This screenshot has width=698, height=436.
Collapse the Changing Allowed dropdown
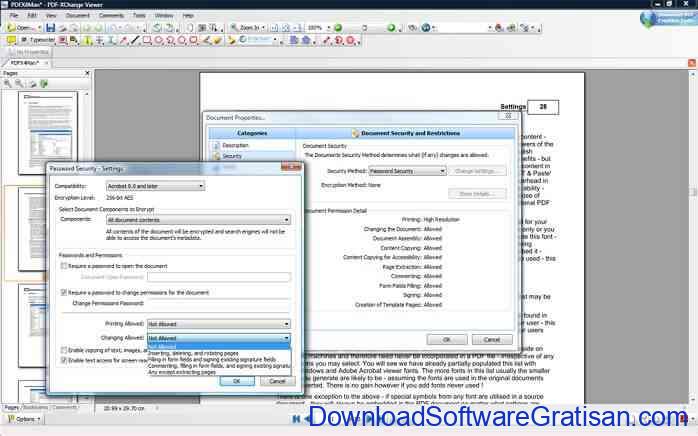point(219,338)
